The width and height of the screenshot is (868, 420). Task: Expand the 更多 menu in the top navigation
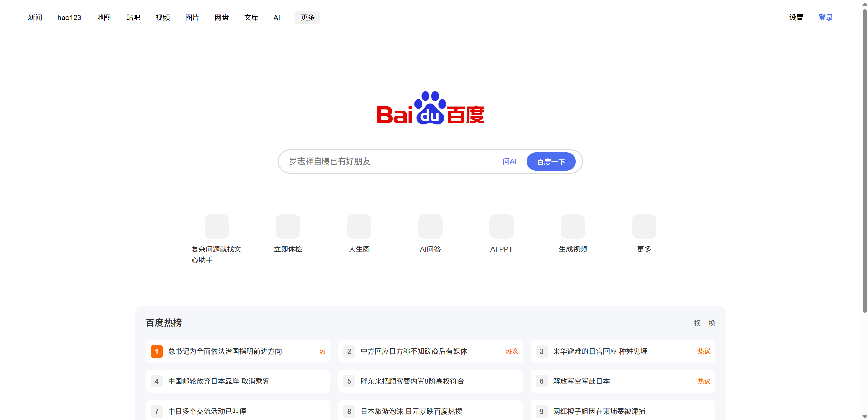[307, 17]
